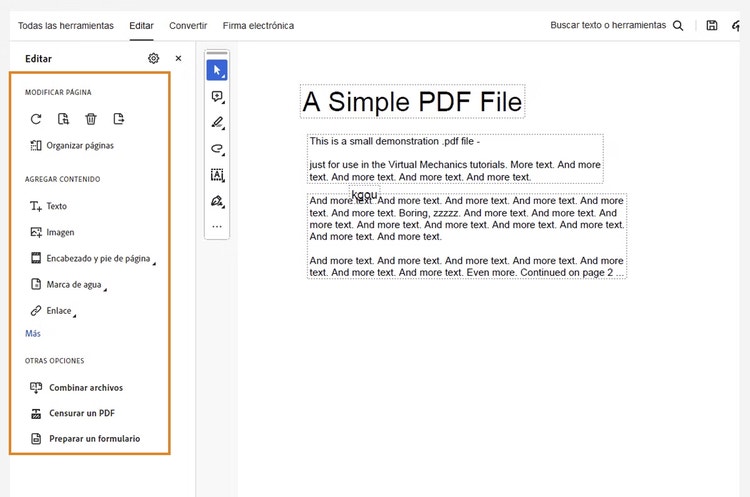Select the freehand draw lasso tool

point(217,149)
